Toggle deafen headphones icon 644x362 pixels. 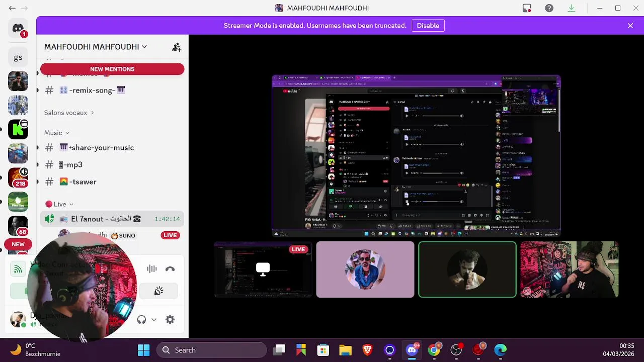[x=141, y=320]
